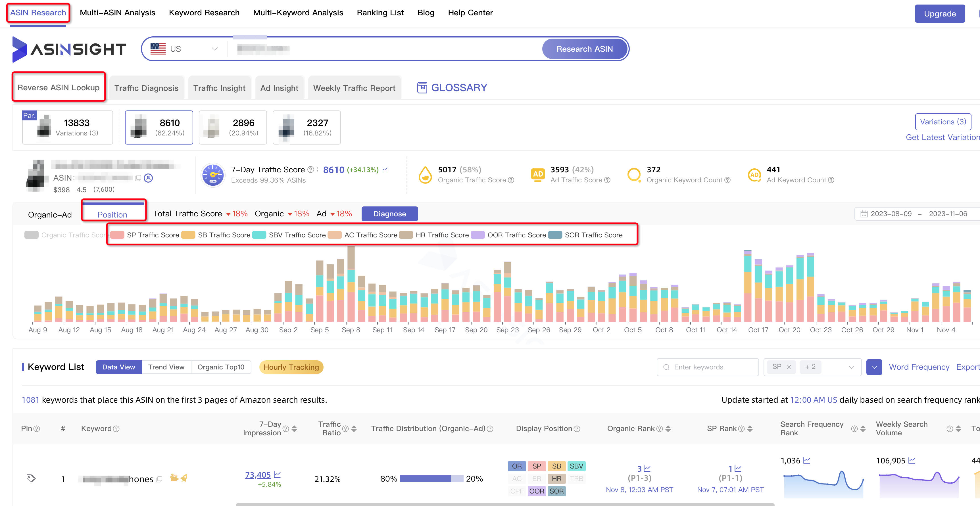Open chart icon beside 1,036 frequency rank
Viewport: 980px width, 506px height.
click(806, 460)
